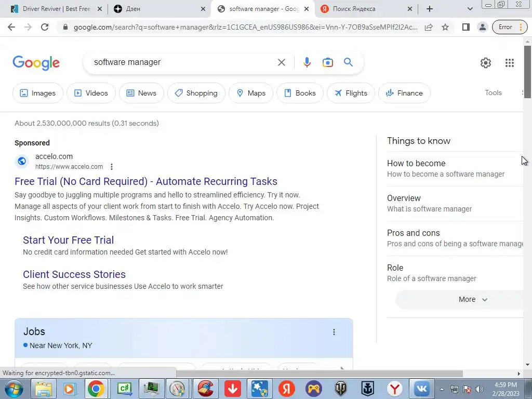Open the volume control in system tray
The height and width of the screenshot is (399, 532).
click(x=480, y=389)
